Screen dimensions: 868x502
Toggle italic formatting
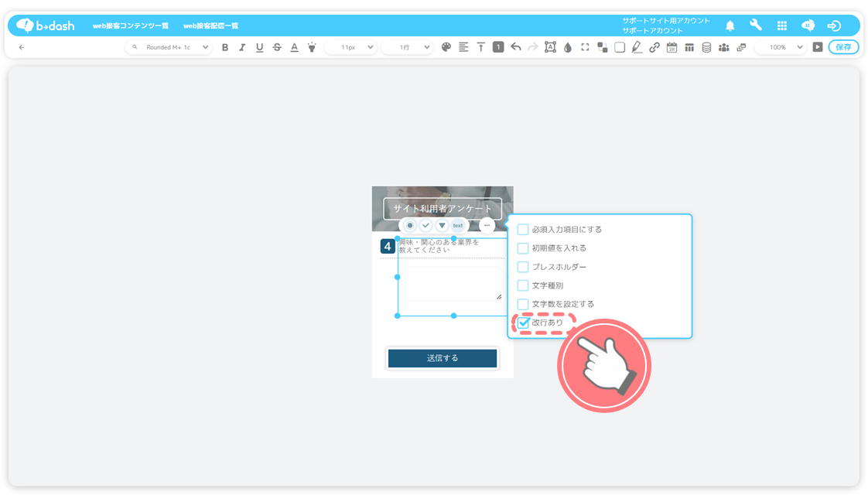click(242, 48)
